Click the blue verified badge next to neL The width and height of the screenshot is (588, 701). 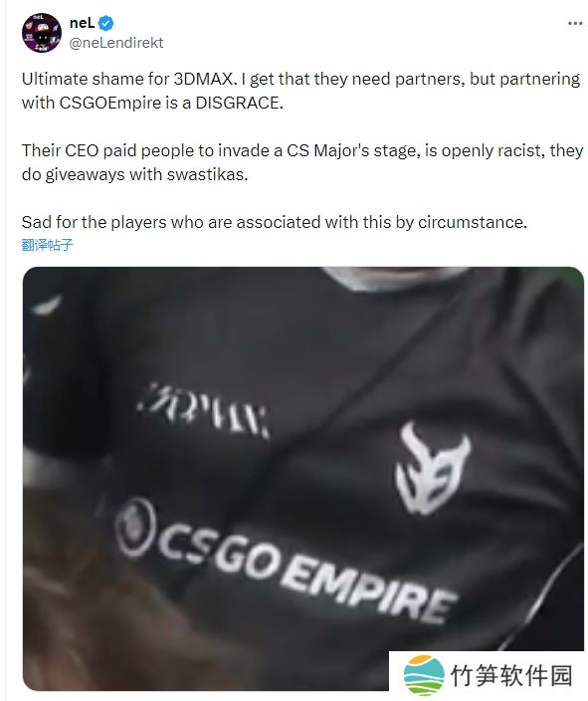105,23
